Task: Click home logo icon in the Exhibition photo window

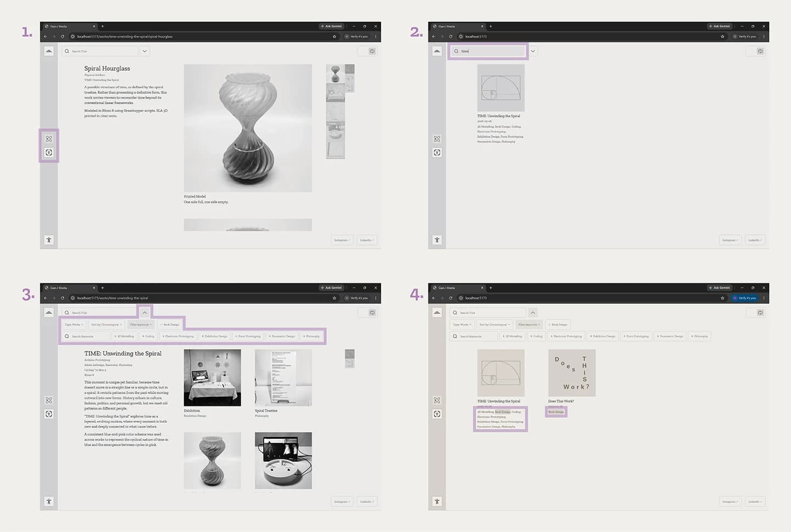Action: click(49, 312)
